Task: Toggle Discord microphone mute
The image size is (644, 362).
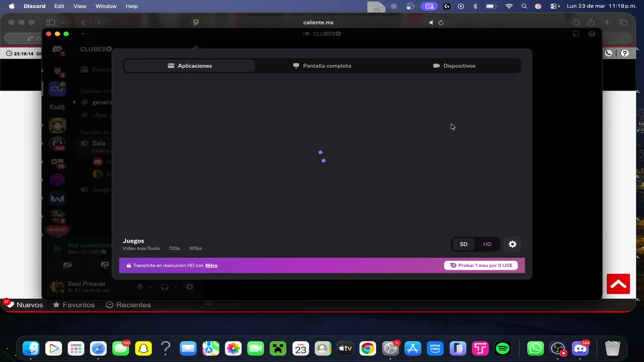Action: (140, 287)
